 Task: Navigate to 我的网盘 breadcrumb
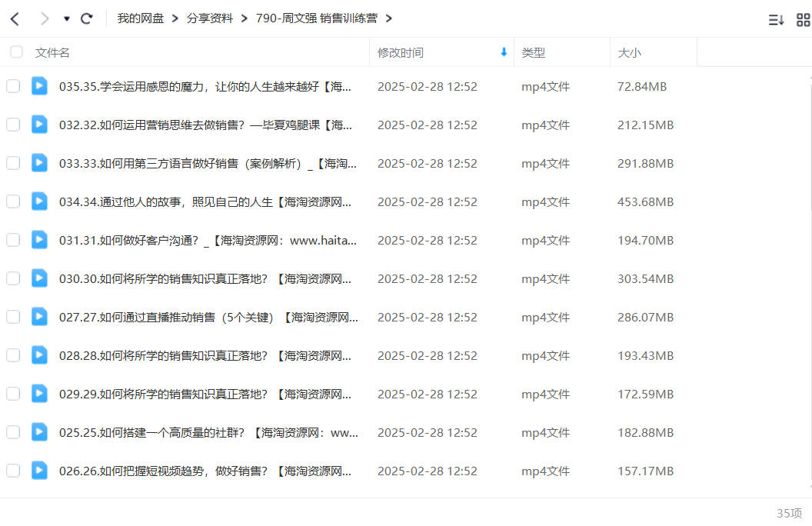pos(141,18)
